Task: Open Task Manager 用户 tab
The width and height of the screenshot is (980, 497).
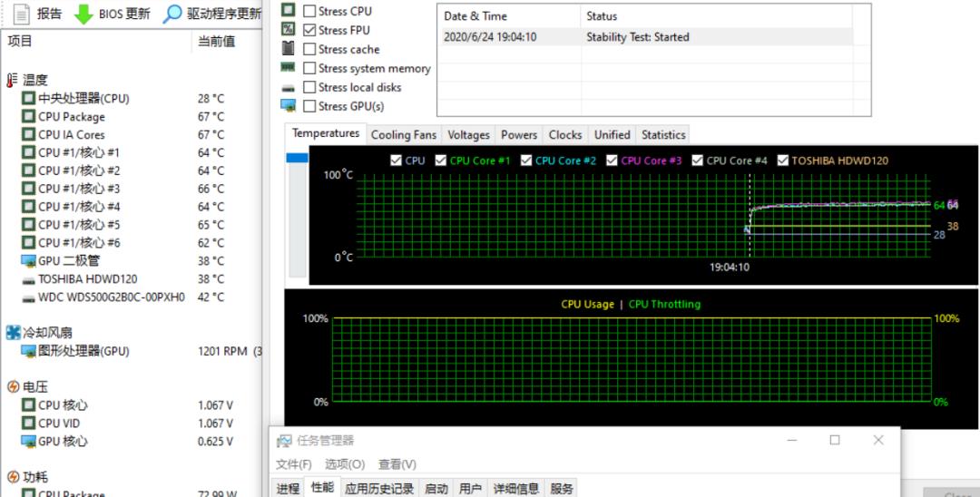Action: pyautogui.click(x=470, y=489)
